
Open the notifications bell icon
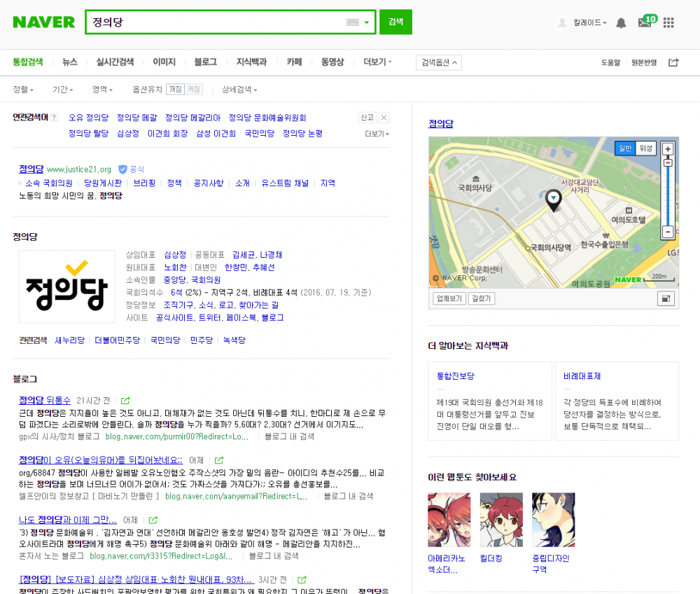[x=621, y=22]
